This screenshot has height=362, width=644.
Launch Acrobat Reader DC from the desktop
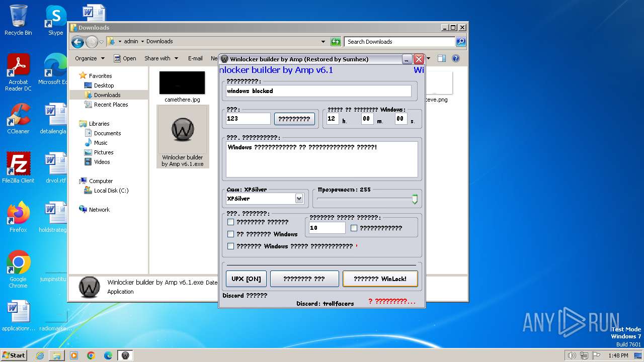(18, 72)
